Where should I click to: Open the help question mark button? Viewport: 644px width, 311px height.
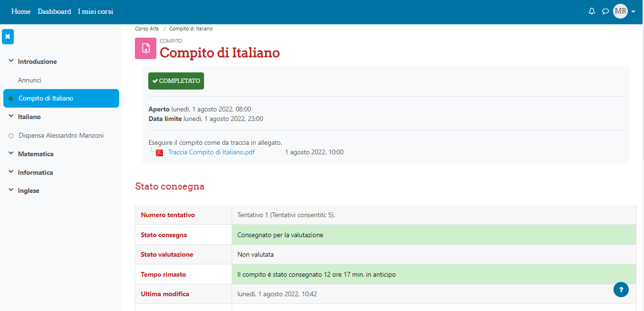point(621,289)
